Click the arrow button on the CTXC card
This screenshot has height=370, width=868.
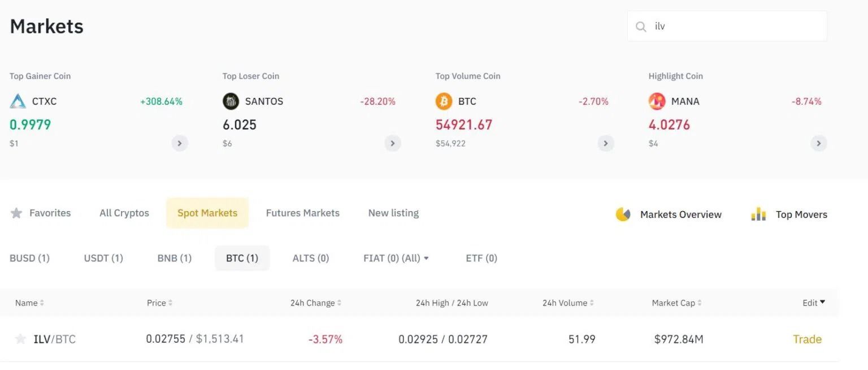[x=180, y=143]
